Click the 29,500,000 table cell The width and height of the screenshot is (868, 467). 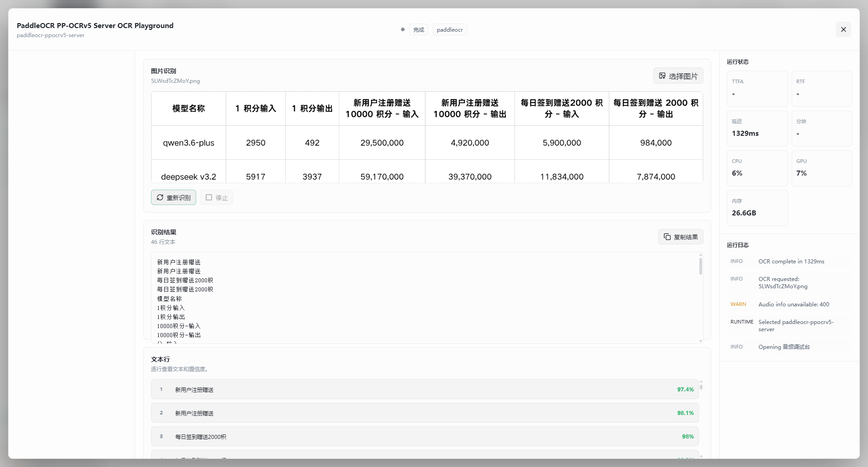point(382,143)
